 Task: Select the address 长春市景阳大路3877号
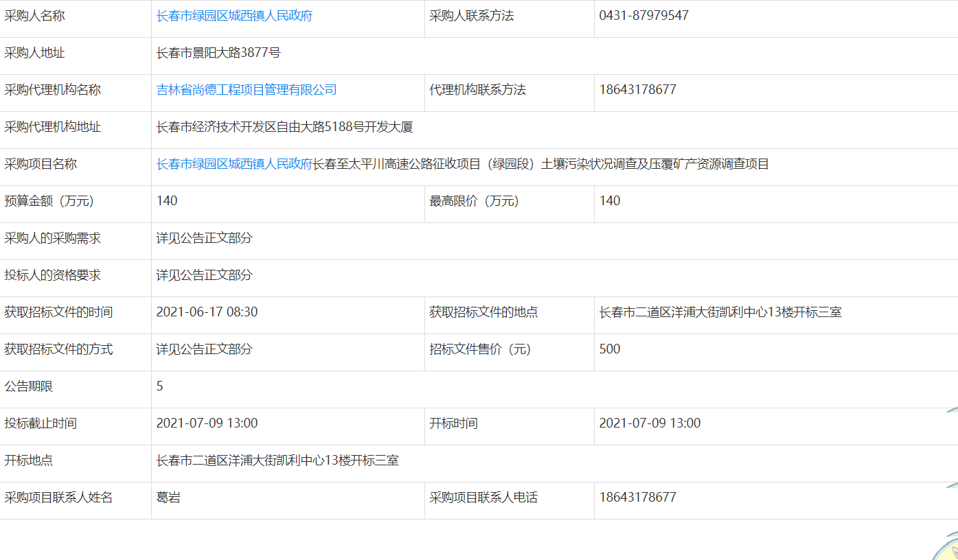point(218,53)
